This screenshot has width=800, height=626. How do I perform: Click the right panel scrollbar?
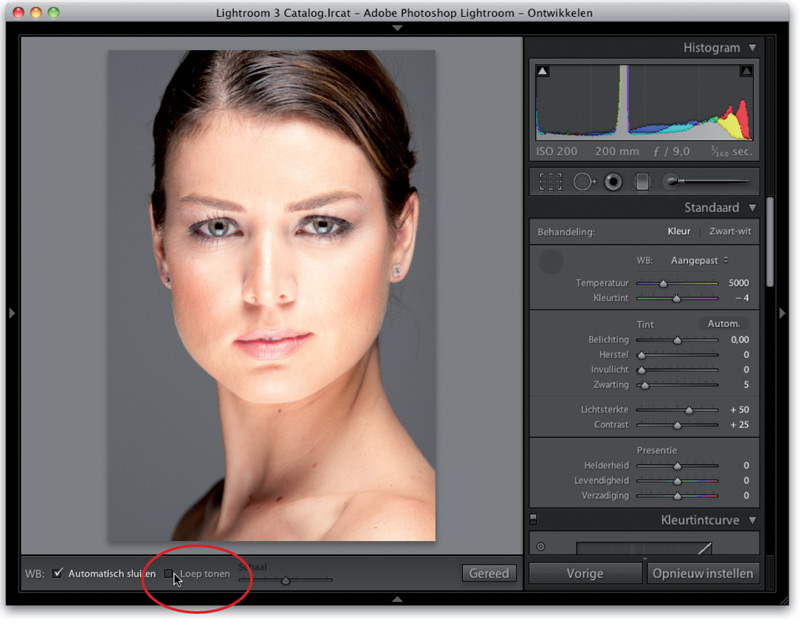[770, 243]
